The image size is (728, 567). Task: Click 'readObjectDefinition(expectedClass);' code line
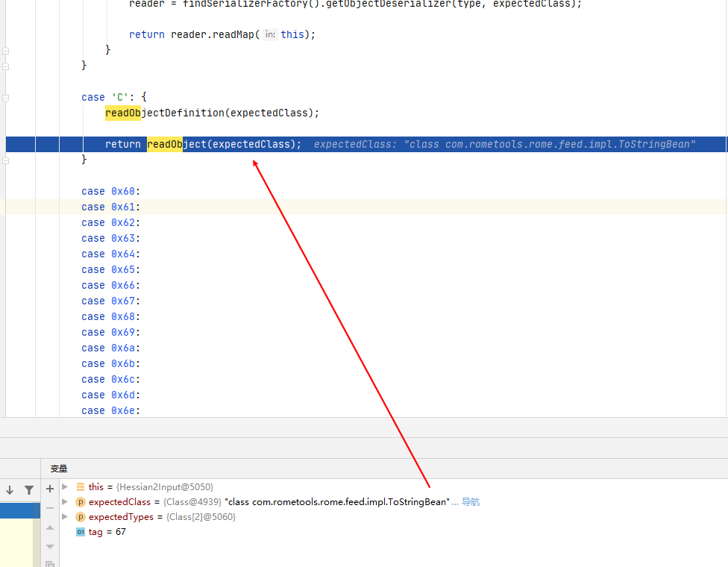pos(212,113)
